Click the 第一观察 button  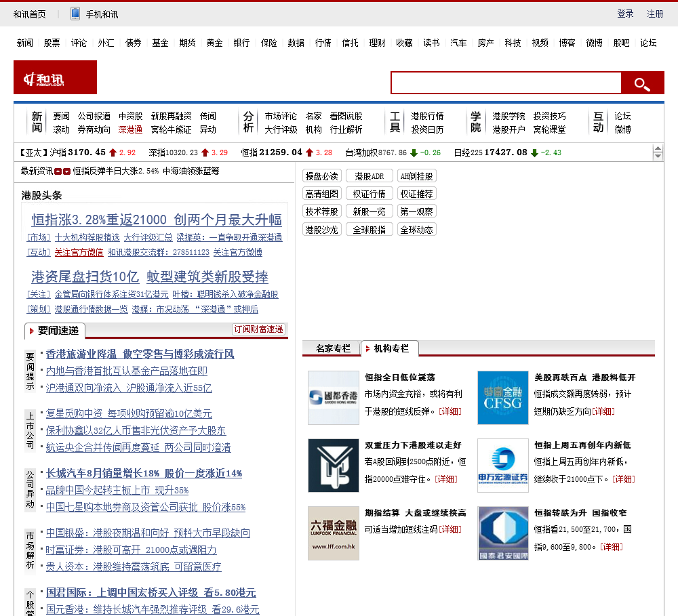tap(416, 211)
